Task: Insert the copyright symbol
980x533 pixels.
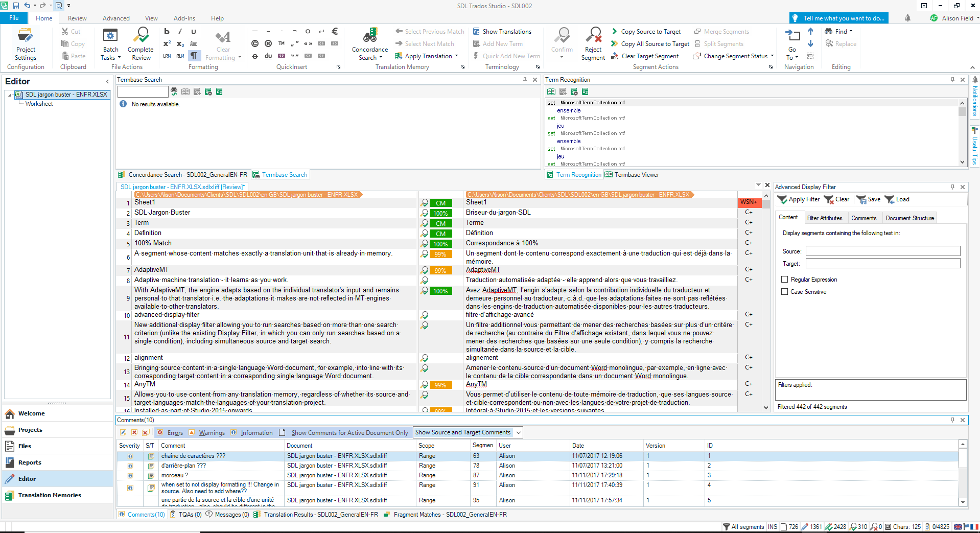Action: click(x=255, y=44)
